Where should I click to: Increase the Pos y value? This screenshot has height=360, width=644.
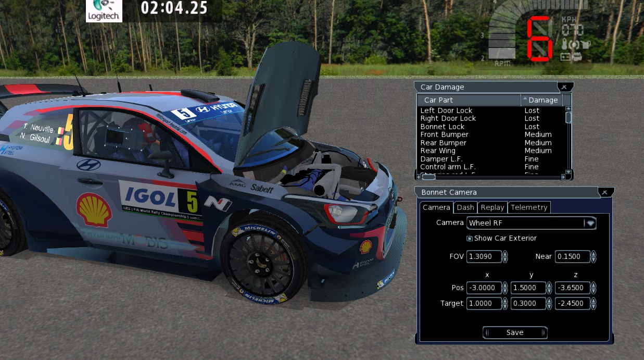tap(549, 285)
